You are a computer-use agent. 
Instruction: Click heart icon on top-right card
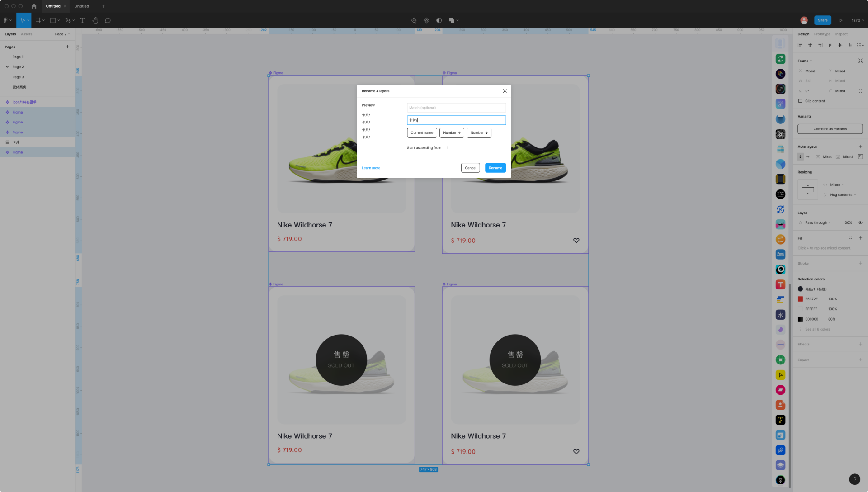[x=576, y=241]
